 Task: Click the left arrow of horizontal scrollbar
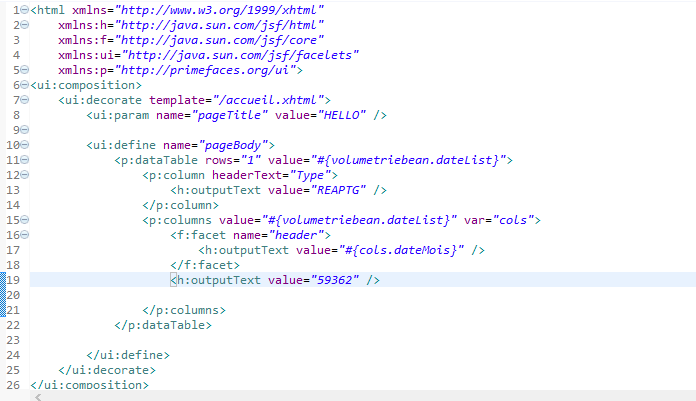(38, 397)
